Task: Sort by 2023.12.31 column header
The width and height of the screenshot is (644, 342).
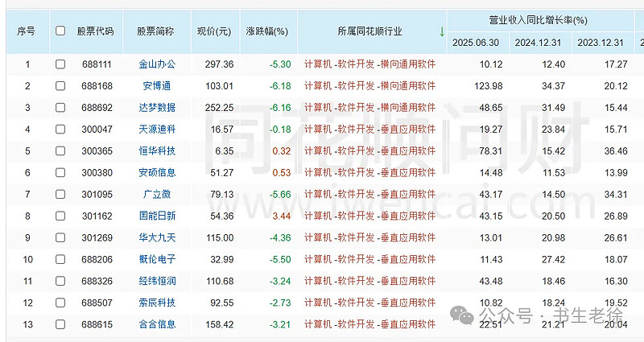Action: coord(601,43)
